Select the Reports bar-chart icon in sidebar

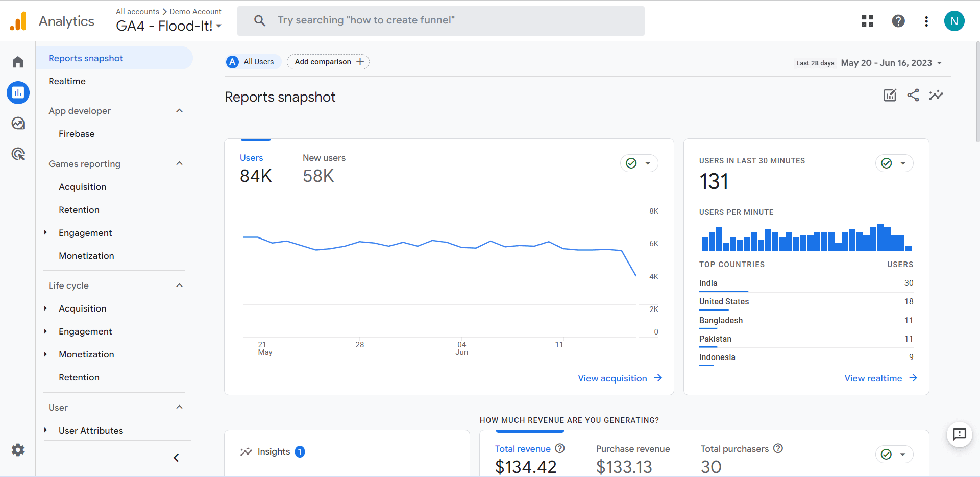[18, 92]
